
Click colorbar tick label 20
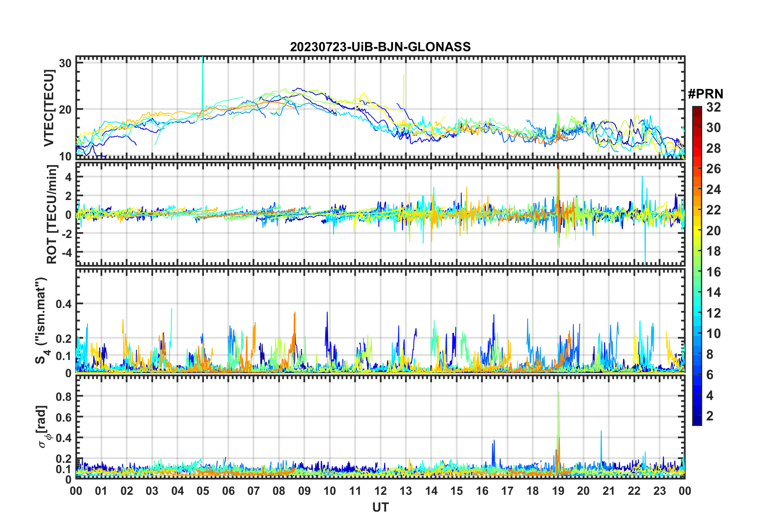[713, 231]
